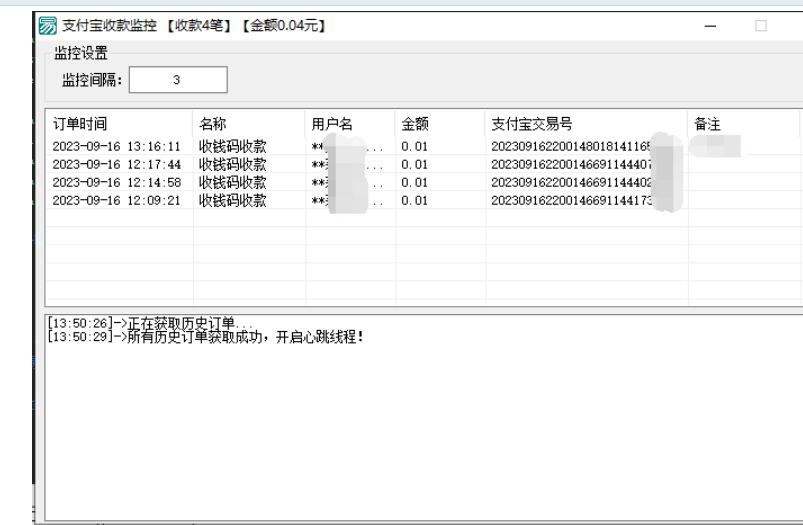This screenshot has height=525, width=803.
Task: Click transaction number starting 2023091622001480
Action: point(572,146)
